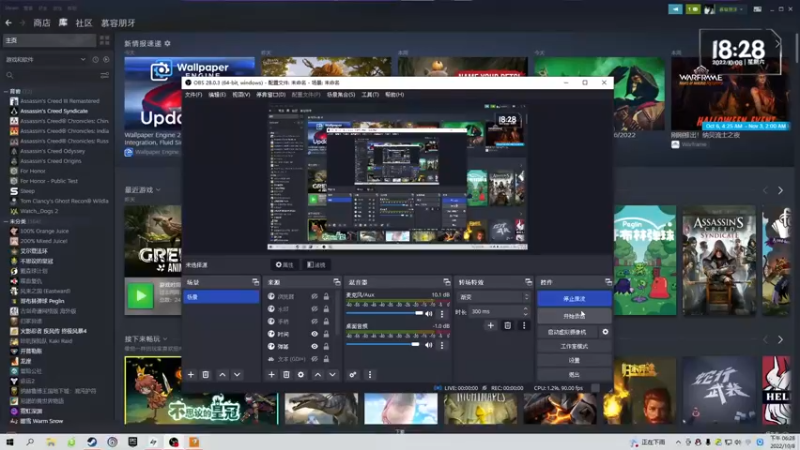Click 开始录制 start recording button
This screenshot has height=450, width=800.
(574, 316)
